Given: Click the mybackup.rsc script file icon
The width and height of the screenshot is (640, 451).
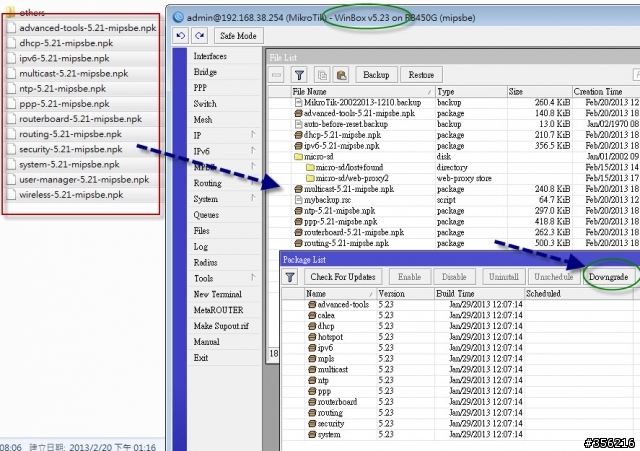Looking at the screenshot, I should (x=298, y=200).
